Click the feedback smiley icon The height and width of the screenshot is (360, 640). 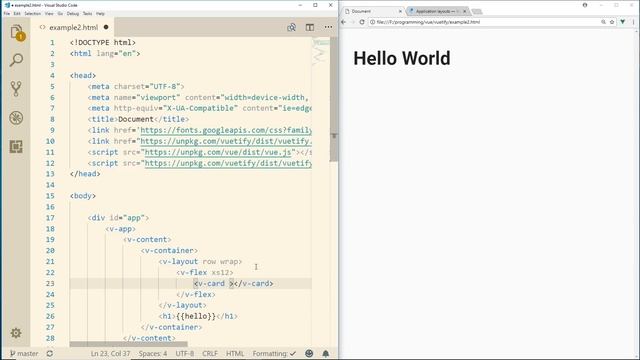click(x=309, y=353)
